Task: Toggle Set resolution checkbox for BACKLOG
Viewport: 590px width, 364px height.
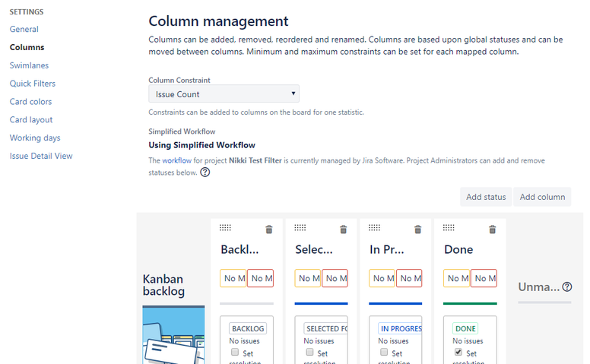Action: pos(235,352)
